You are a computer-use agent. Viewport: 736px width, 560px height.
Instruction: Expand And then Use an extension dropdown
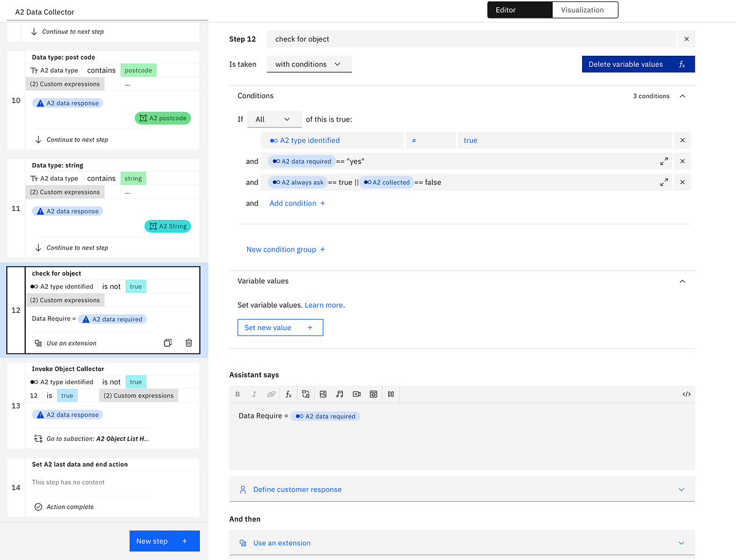462,543
